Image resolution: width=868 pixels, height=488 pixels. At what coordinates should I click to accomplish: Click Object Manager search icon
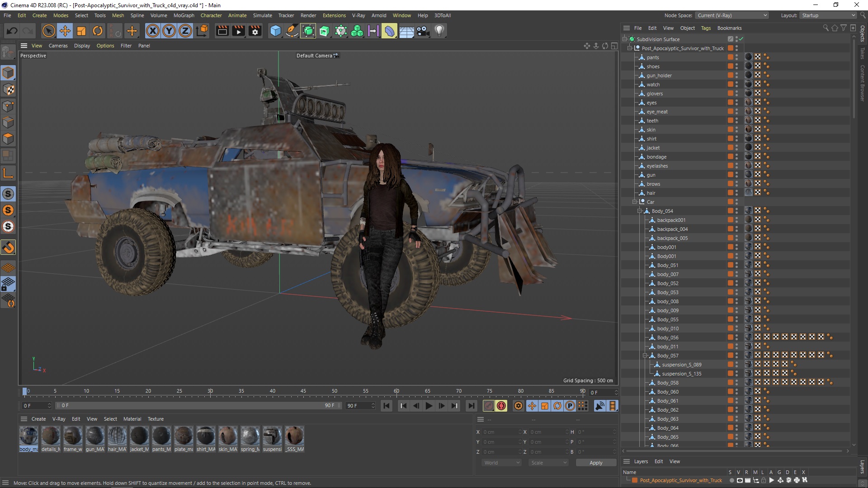coord(826,28)
